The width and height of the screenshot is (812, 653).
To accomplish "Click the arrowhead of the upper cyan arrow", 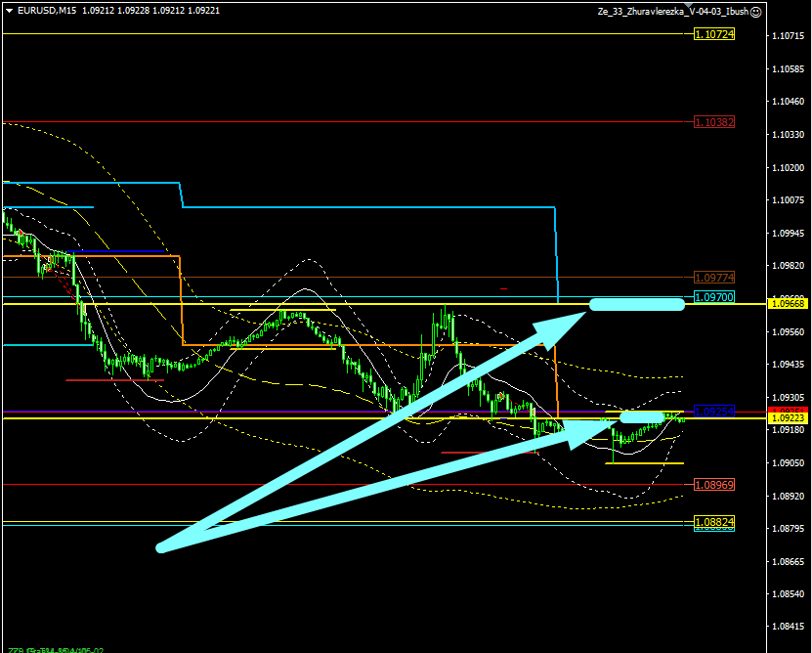I will [x=582, y=311].
